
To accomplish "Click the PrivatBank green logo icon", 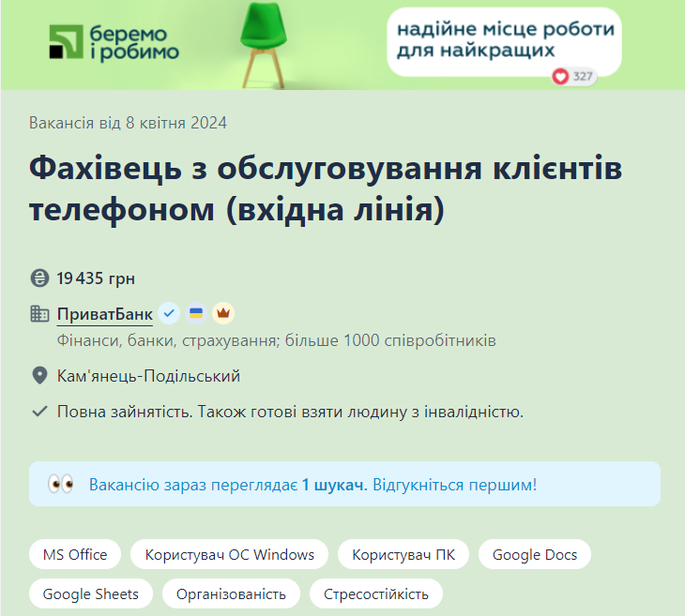I will [66, 41].
